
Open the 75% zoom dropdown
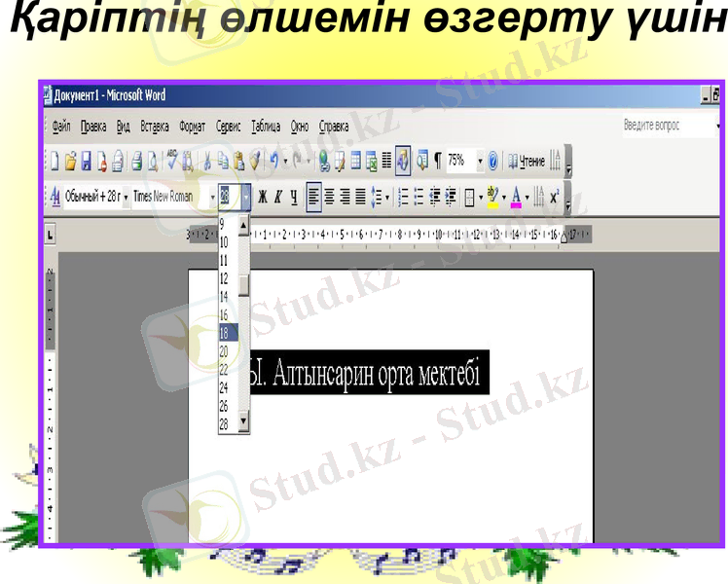tap(480, 162)
